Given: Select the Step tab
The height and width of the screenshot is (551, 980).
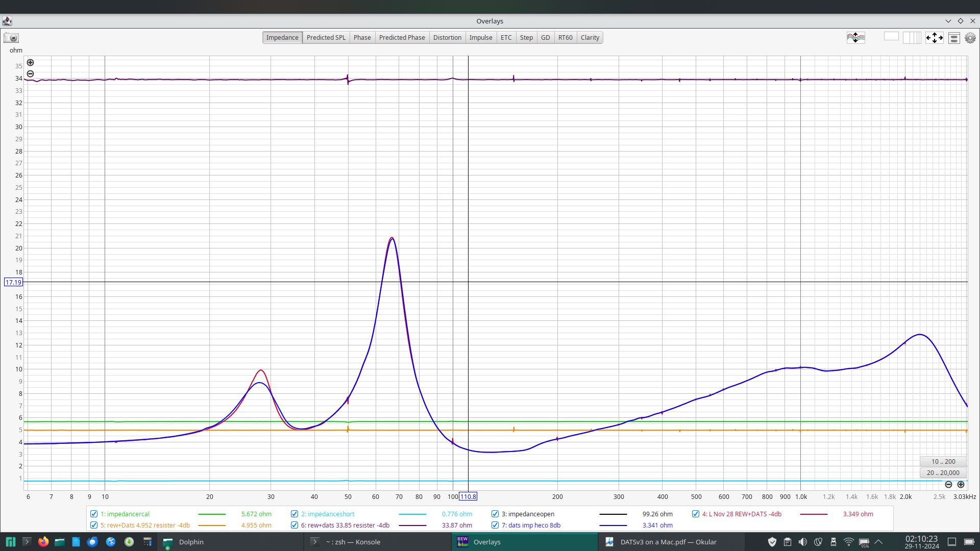Looking at the screenshot, I should tap(527, 38).
